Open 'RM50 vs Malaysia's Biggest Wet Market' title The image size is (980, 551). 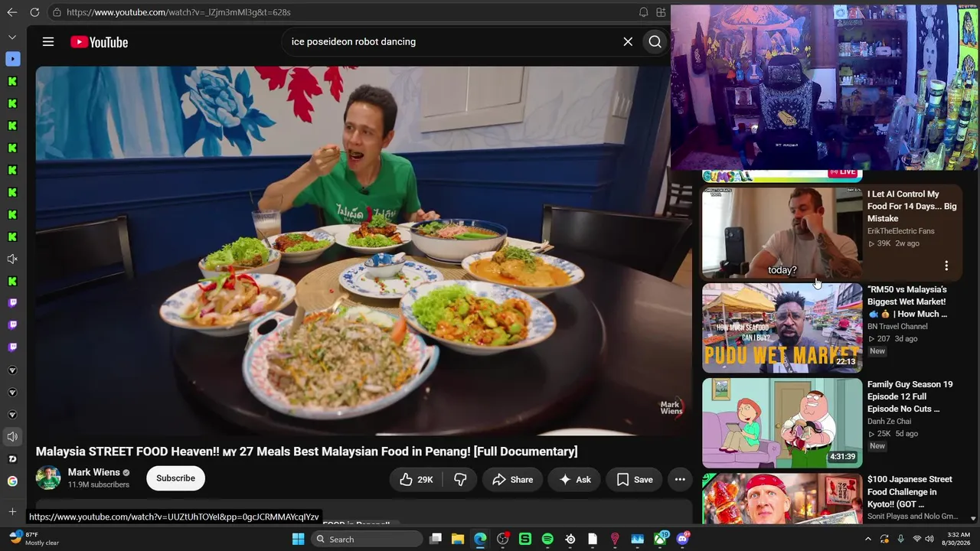[x=908, y=302]
